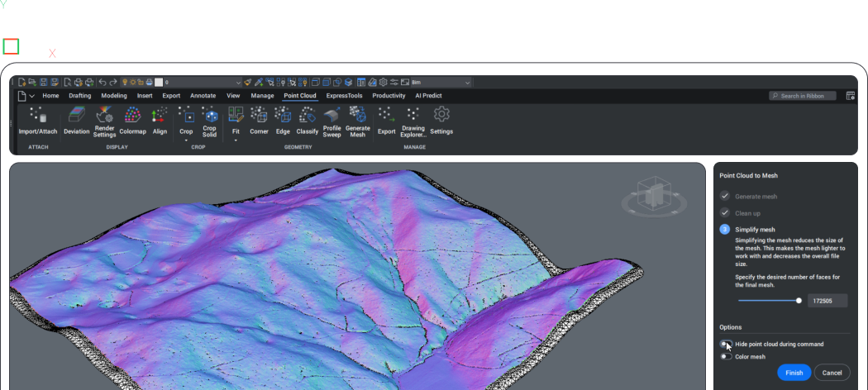Viewport: 868px width, 390px height.
Task: Open the Annotate ribbon tab
Action: (x=203, y=96)
